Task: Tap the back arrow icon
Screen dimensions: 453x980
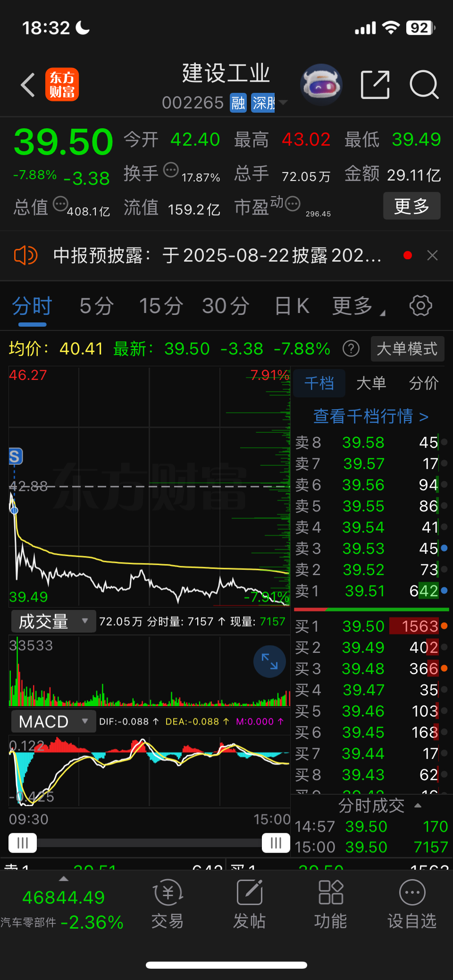Action: click(x=28, y=85)
